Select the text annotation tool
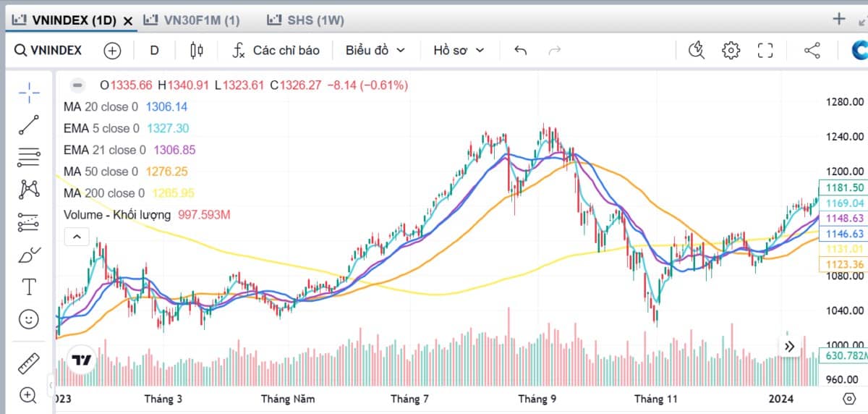 point(29,287)
